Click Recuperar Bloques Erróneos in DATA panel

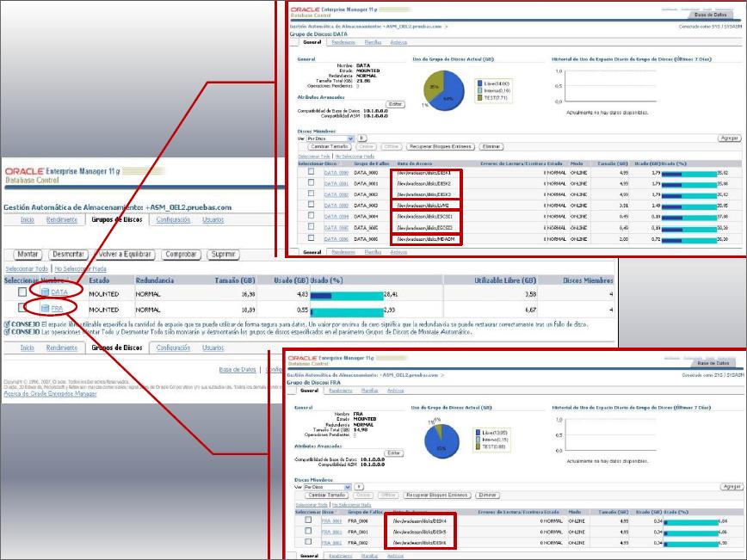click(x=441, y=146)
